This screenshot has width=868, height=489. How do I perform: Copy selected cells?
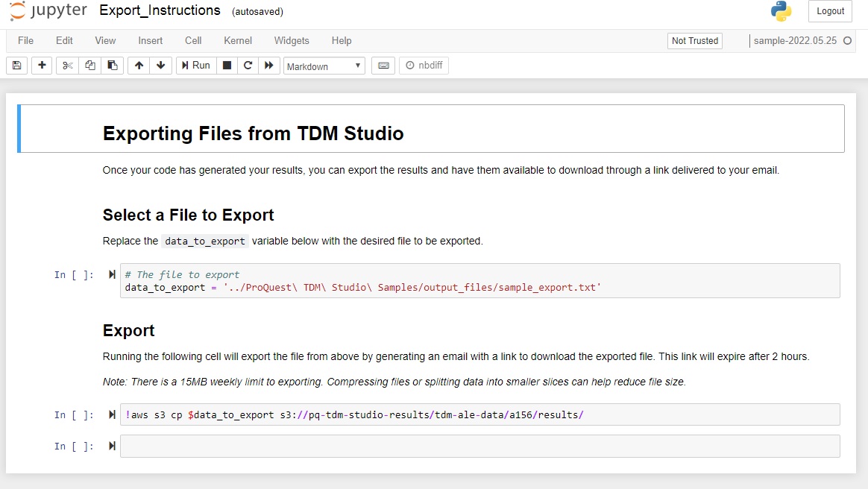pyautogui.click(x=89, y=66)
